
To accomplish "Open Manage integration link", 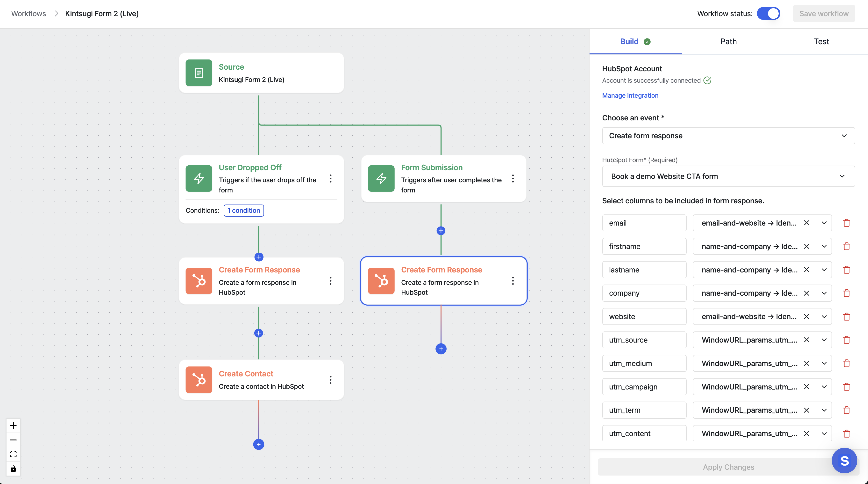I will tap(630, 95).
